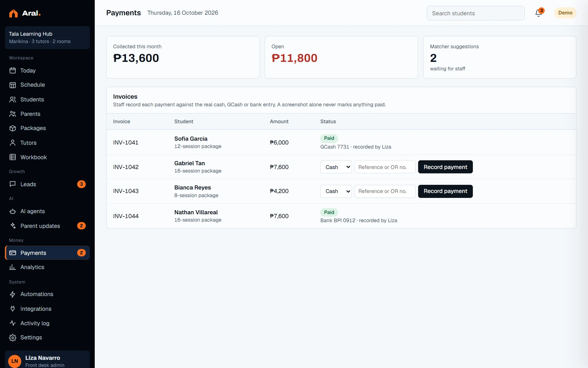Click the Schedule grid icon
Screen dimensions: 588x368
click(13, 85)
